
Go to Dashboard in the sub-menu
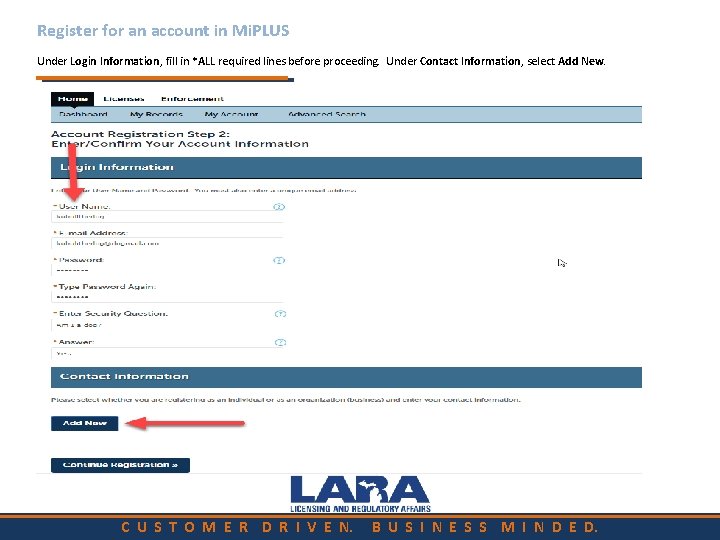tap(83, 114)
